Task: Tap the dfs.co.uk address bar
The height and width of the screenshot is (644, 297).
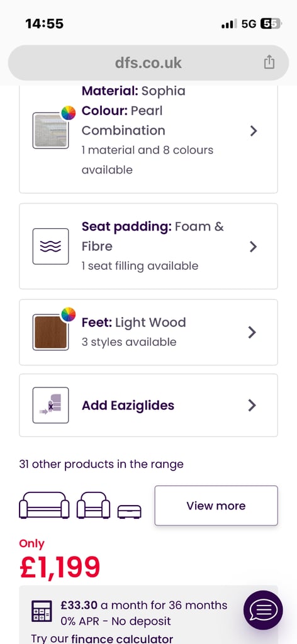Action: 148,63
